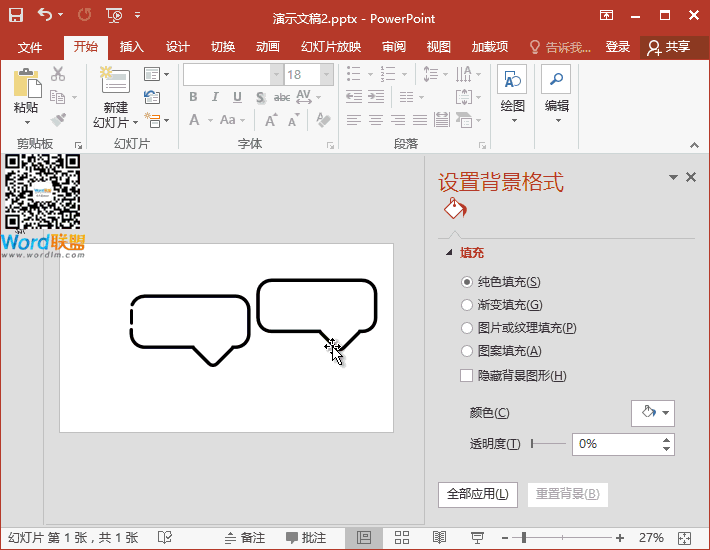
Task: Apply Bold formatting
Action: [193, 97]
